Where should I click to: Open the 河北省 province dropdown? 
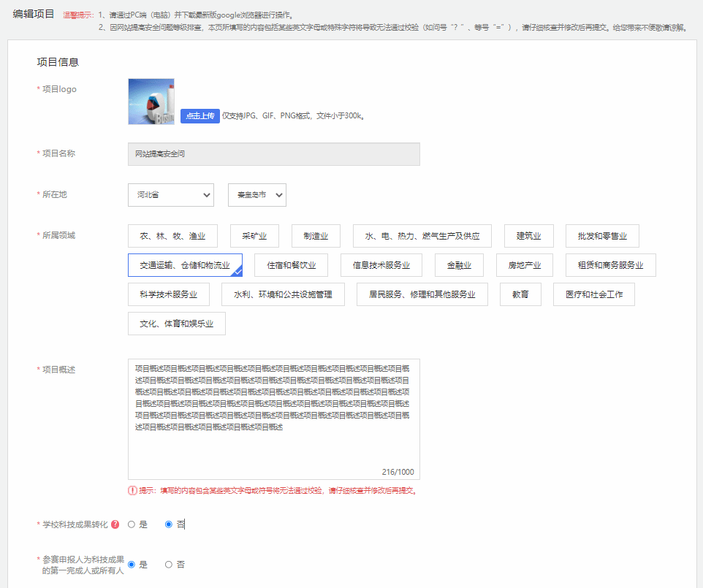[171, 195]
